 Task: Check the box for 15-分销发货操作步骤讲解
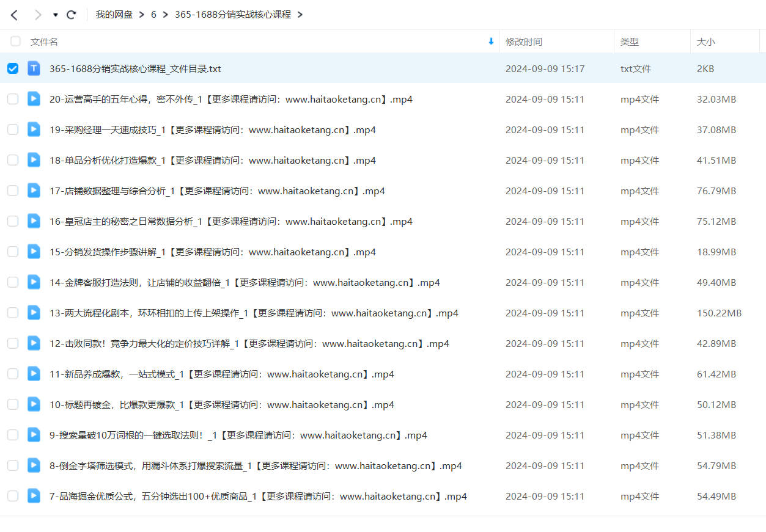coord(13,252)
